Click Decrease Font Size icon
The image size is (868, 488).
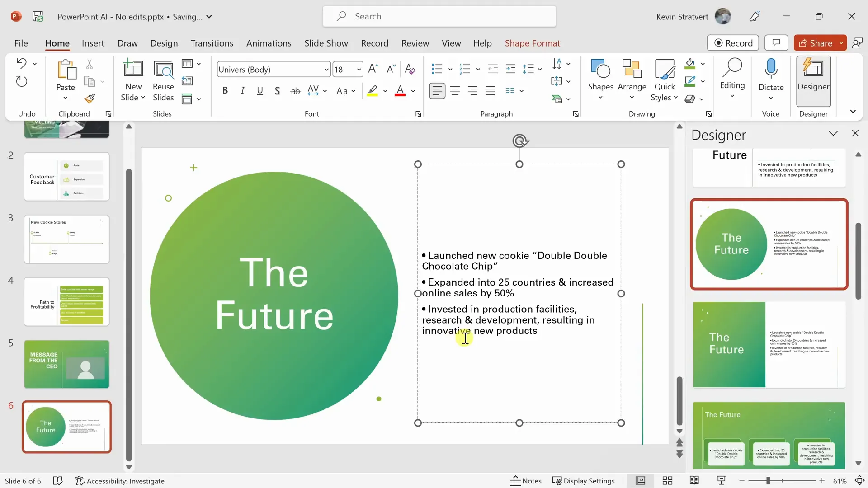(391, 69)
